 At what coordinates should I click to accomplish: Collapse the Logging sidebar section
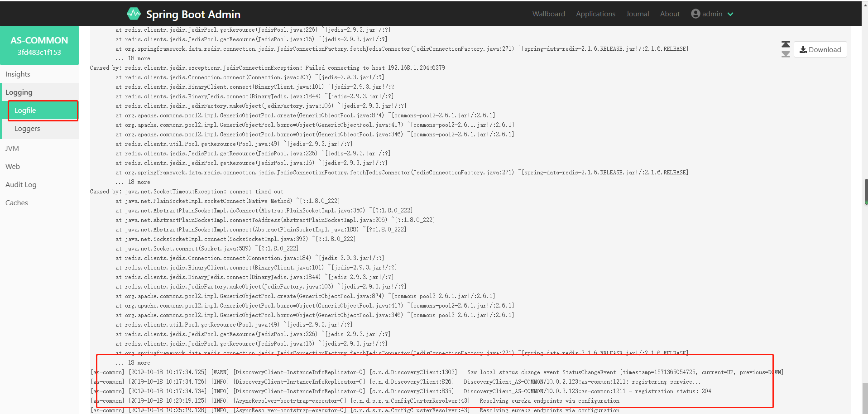(x=39, y=92)
